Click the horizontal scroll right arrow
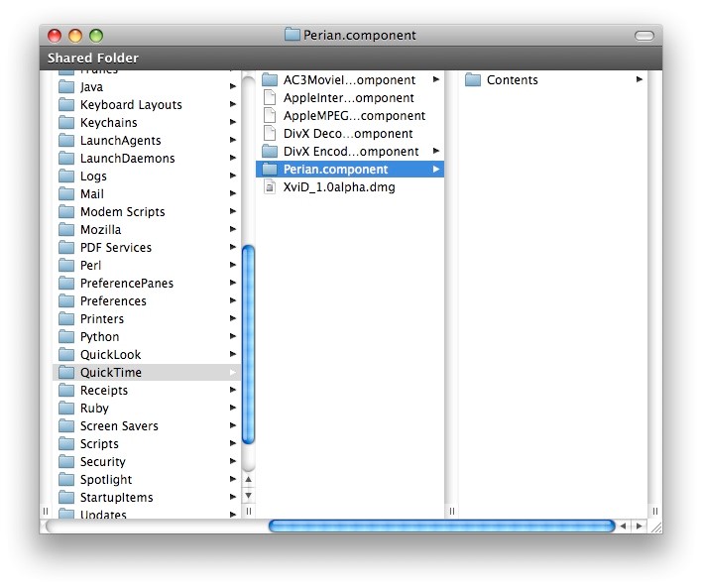702x588 pixels. (639, 527)
